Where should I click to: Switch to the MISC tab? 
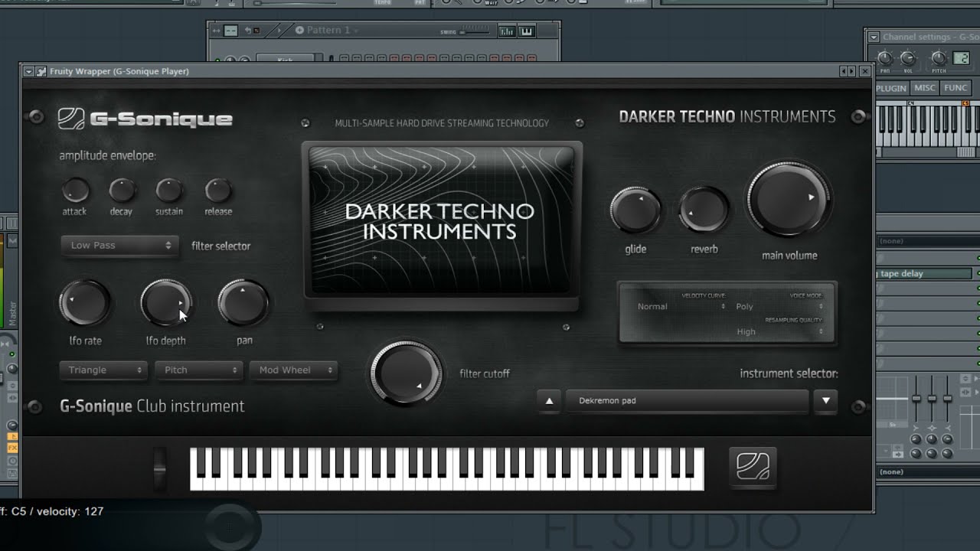925,88
